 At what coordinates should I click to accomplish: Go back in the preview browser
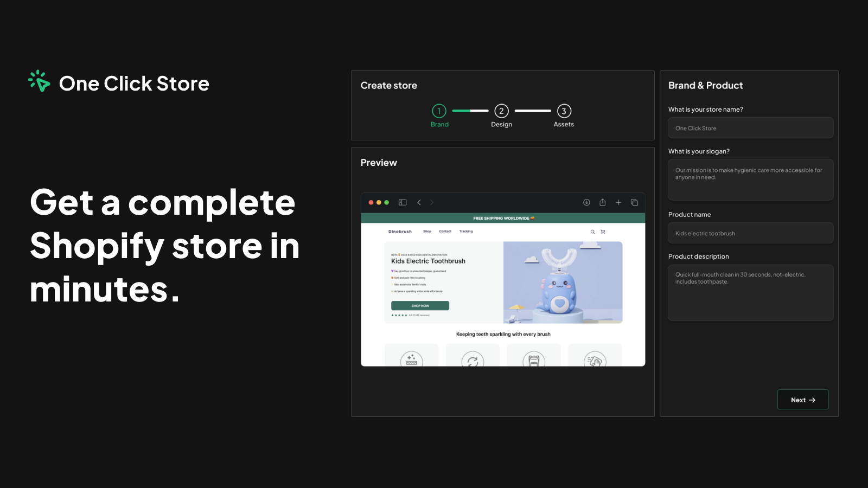point(419,202)
